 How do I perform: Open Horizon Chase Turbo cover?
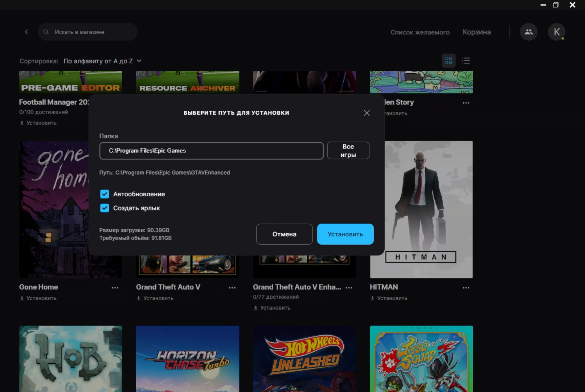click(187, 359)
